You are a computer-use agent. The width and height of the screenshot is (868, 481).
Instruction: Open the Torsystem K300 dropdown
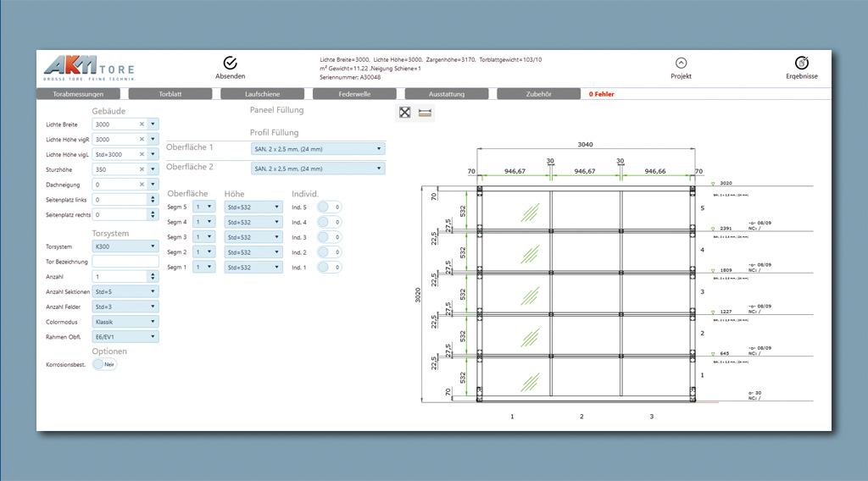(x=125, y=246)
